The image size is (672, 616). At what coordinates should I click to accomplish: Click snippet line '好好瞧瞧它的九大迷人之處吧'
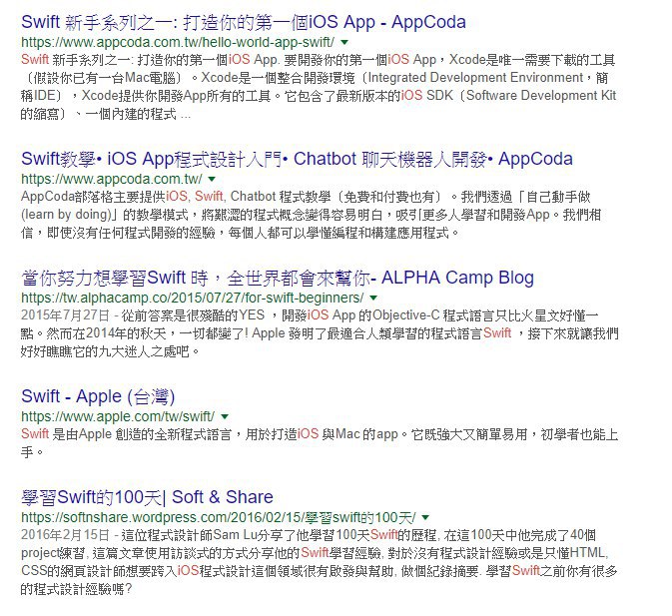click(x=110, y=351)
